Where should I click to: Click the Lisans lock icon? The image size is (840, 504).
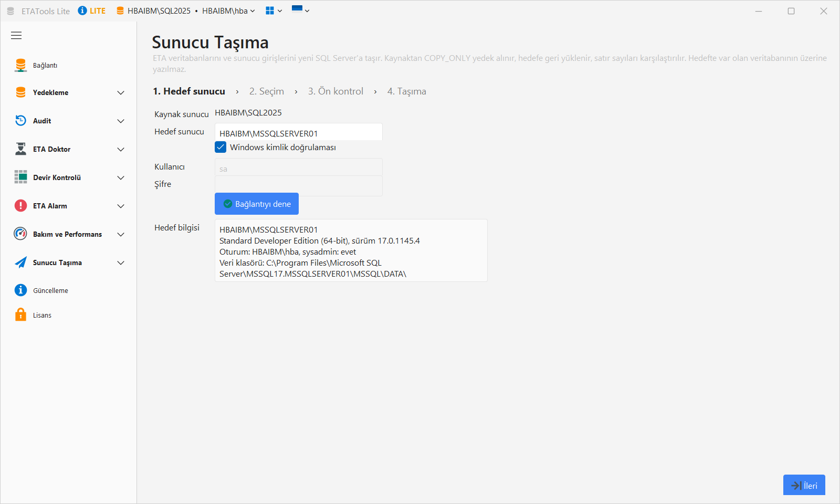pyautogui.click(x=20, y=314)
